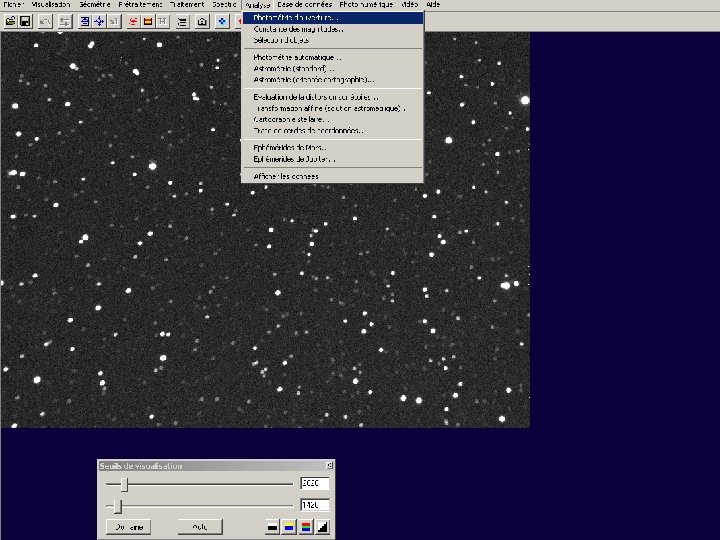The width and height of the screenshot is (720, 540).
Task: Click the lower threshold value field
Action: [x=314, y=506]
